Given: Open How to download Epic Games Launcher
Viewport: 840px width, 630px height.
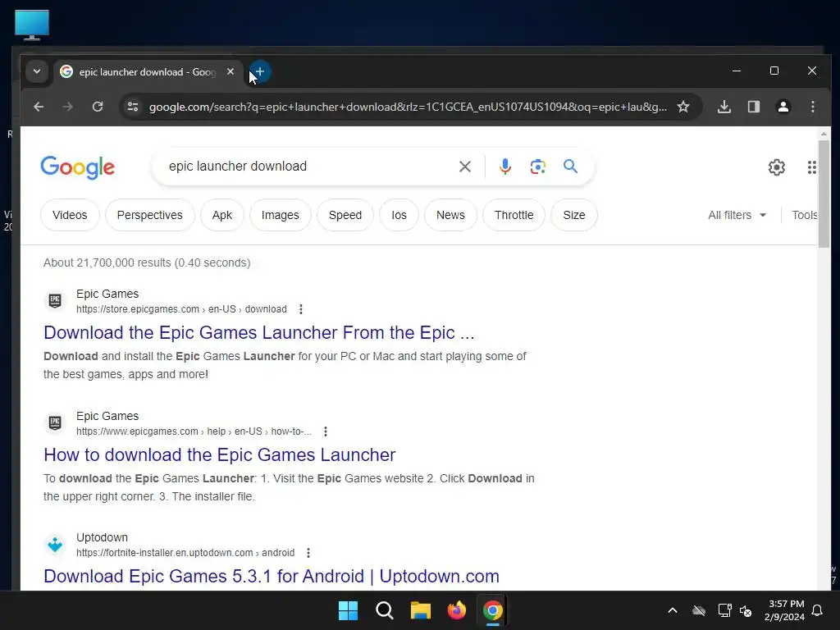Looking at the screenshot, I should pyautogui.click(x=220, y=454).
